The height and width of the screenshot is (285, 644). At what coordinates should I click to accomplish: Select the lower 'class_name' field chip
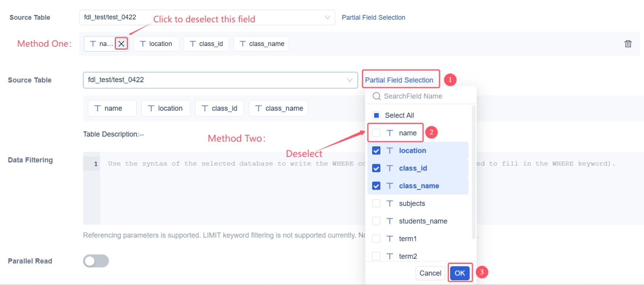278,108
